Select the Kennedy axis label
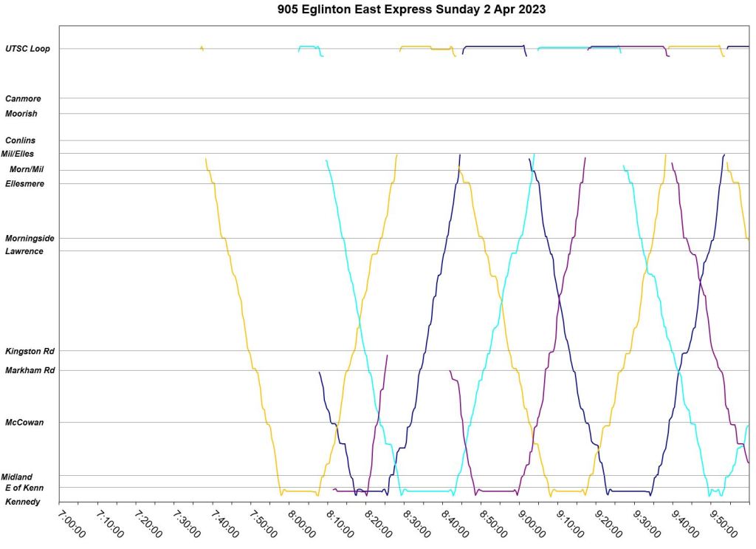The height and width of the screenshot is (549, 756). (x=23, y=502)
